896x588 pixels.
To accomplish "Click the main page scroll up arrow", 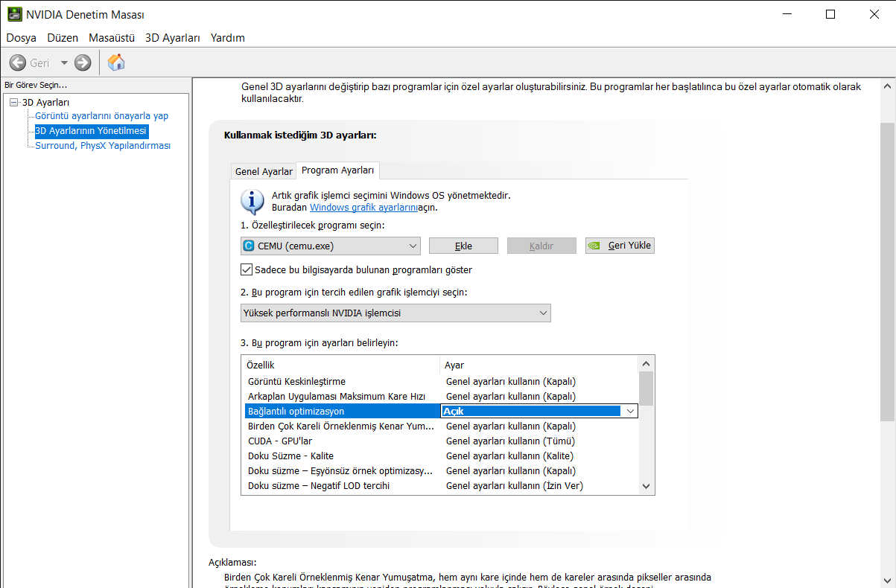I will (888, 85).
